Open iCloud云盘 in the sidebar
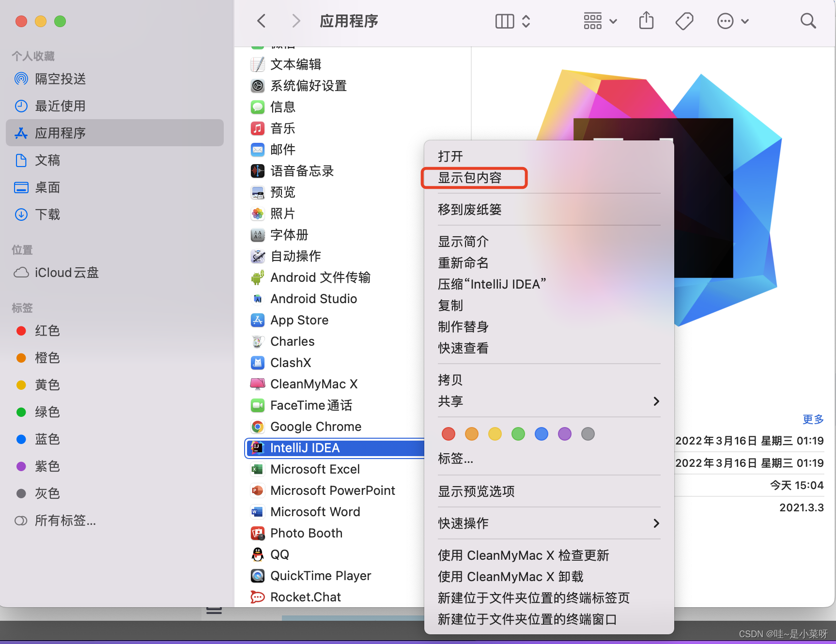 [x=115, y=273]
